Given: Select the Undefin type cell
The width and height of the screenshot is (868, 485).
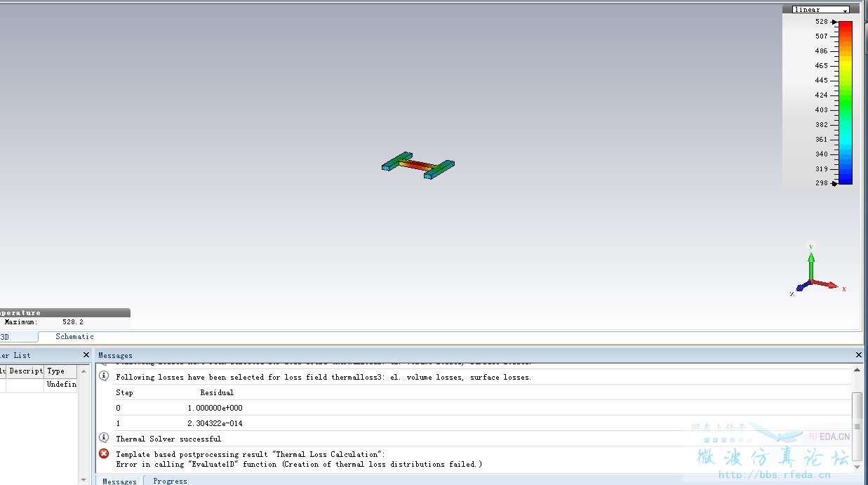Looking at the screenshot, I should [x=61, y=385].
